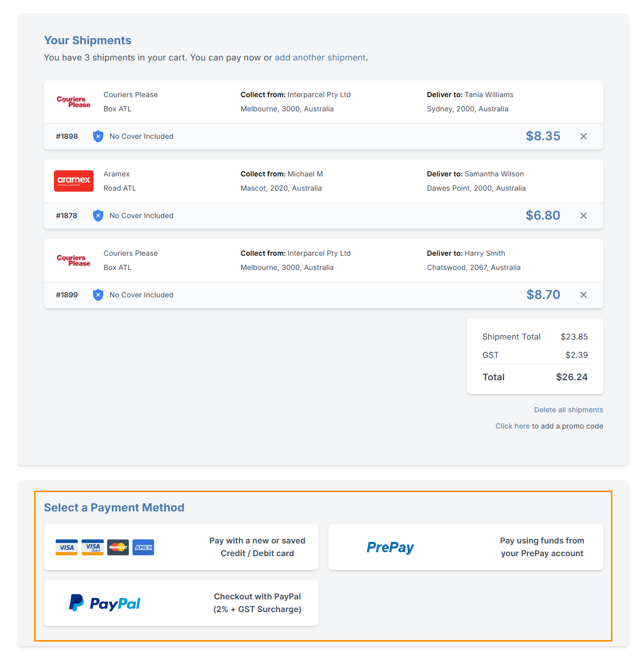
Task: Remove shipment #1878 with the X icon
Action: tap(583, 216)
